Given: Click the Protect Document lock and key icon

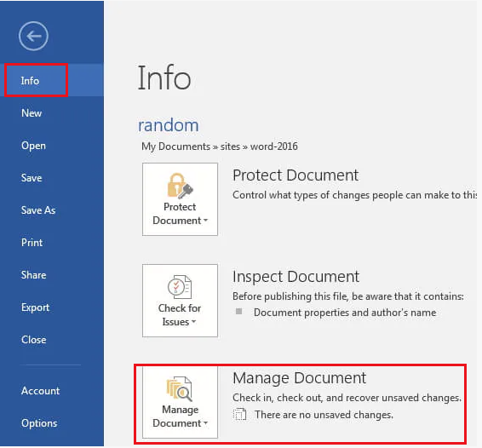Looking at the screenshot, I should (181, 186).
